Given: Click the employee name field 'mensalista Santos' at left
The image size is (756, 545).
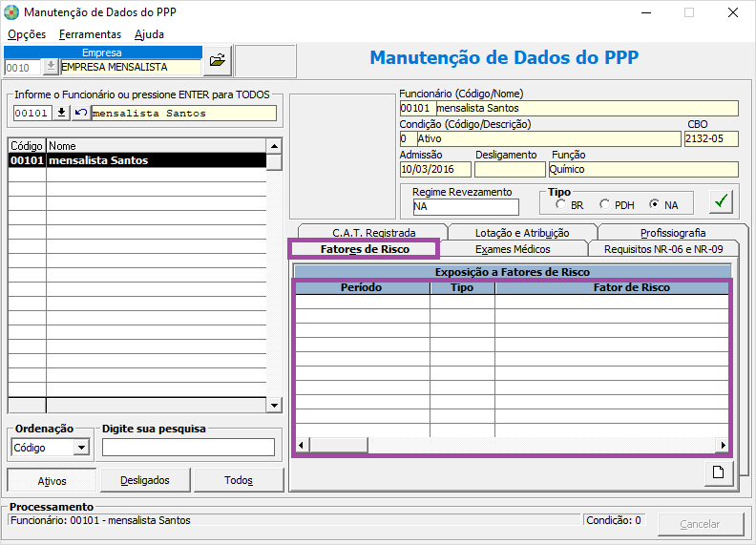Looking at the screenshot, I should pos(183,113).
